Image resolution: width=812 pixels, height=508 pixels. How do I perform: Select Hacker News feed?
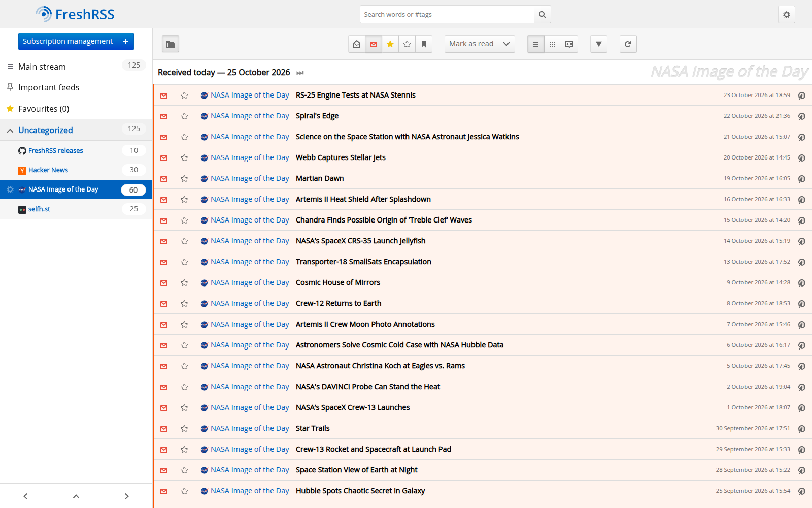48,170
